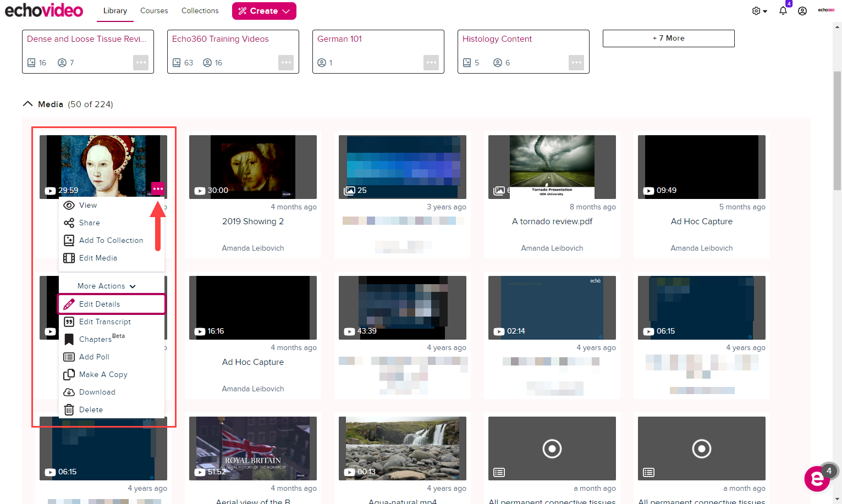Click the echo360 icon in top navigation
Image resolution: width=842 pixels, height=504 pixels.
pyautogui.click(x=826, y=9)
